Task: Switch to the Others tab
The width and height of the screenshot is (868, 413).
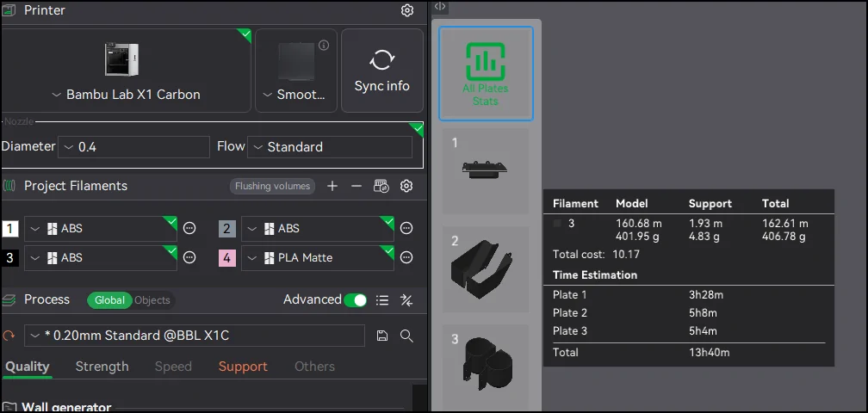Action: tap(314, 367)
